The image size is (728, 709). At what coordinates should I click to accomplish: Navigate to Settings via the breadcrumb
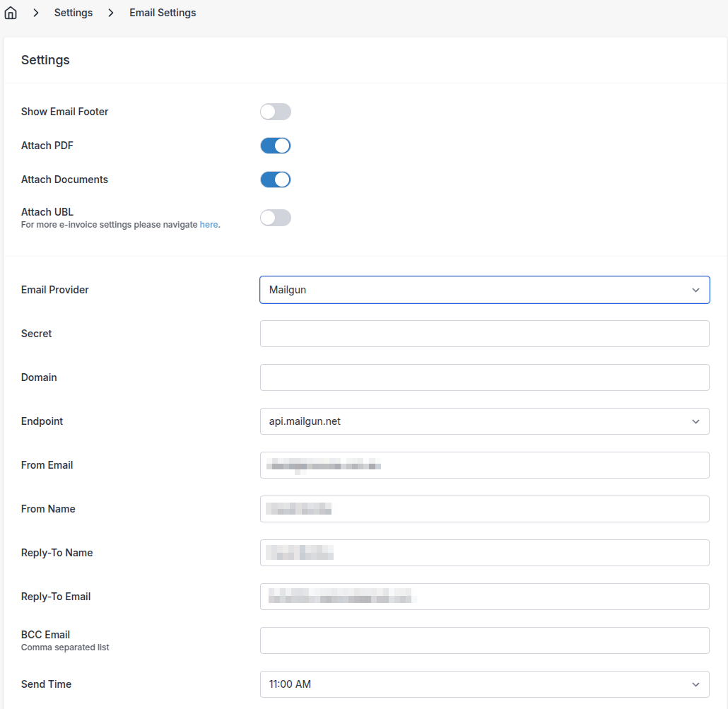point(74,12)
